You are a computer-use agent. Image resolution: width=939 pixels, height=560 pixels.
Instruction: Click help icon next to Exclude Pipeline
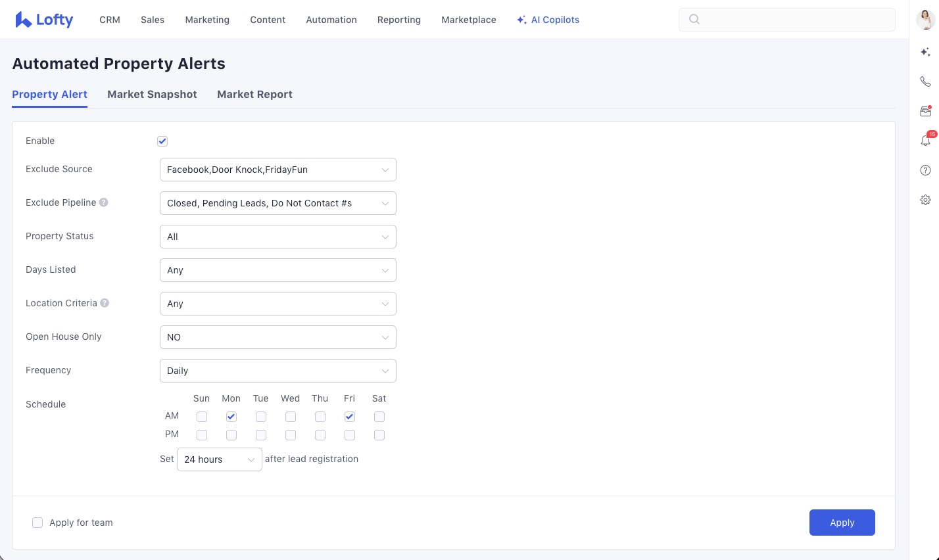(104, 202)
